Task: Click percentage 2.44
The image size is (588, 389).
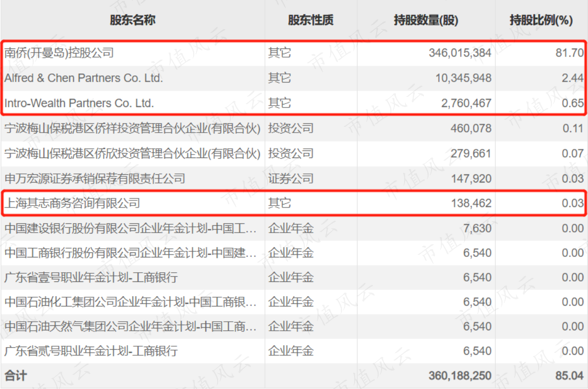Action: (573, 78)
